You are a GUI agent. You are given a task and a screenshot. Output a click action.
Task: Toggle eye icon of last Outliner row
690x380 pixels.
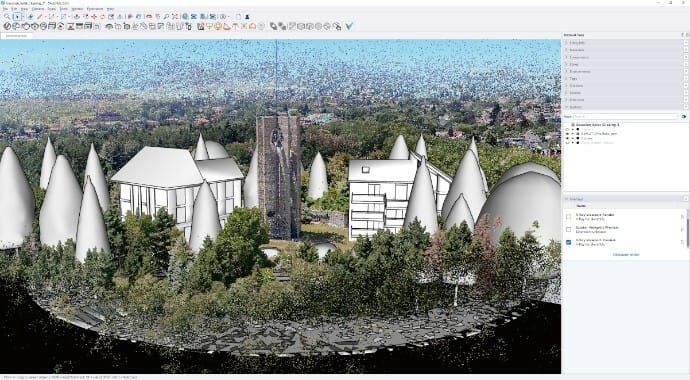pyautogui.click(x=567, y=142)
